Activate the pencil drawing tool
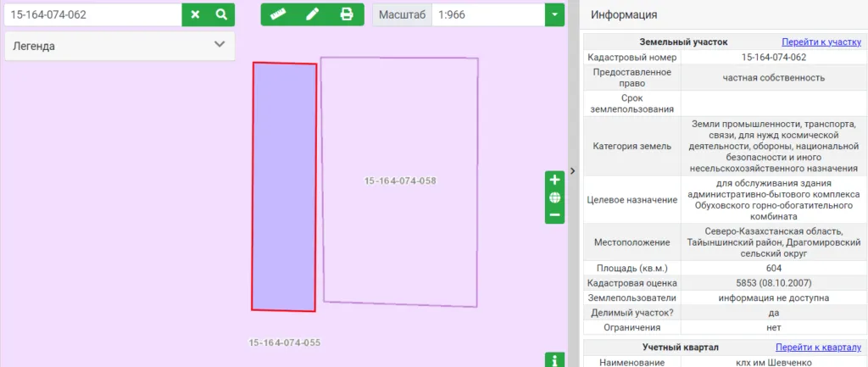The height and width of the screenshot is (367, 868). coord(312,14)
